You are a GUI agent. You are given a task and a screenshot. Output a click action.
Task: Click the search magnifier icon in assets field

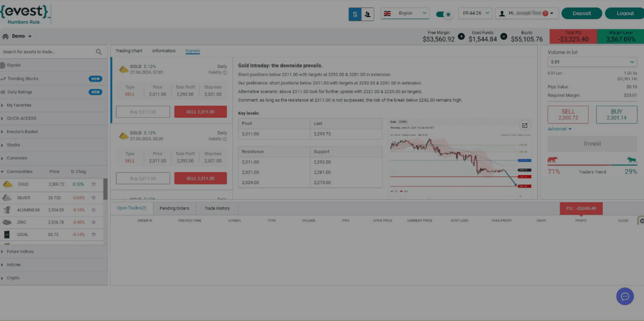point(99,52)
